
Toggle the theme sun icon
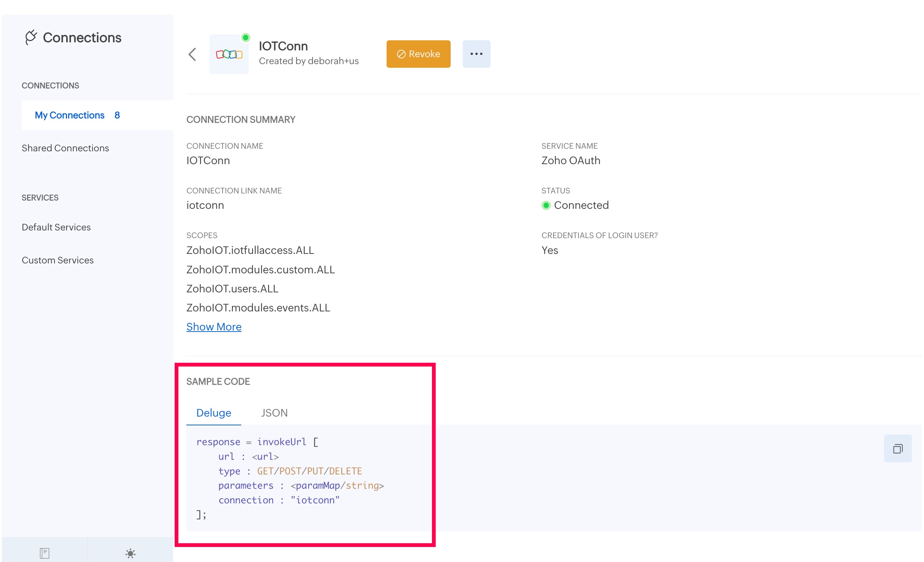pyautogui.click(x=130, y=553)
